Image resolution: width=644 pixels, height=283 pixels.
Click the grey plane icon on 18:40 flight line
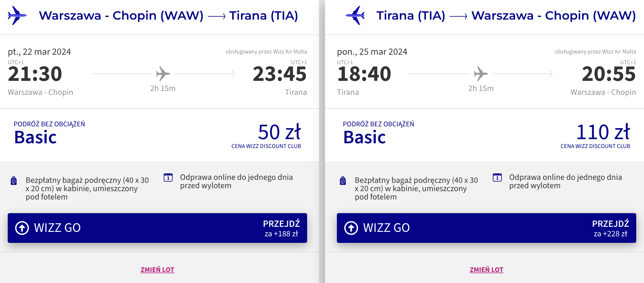[481, 74]
